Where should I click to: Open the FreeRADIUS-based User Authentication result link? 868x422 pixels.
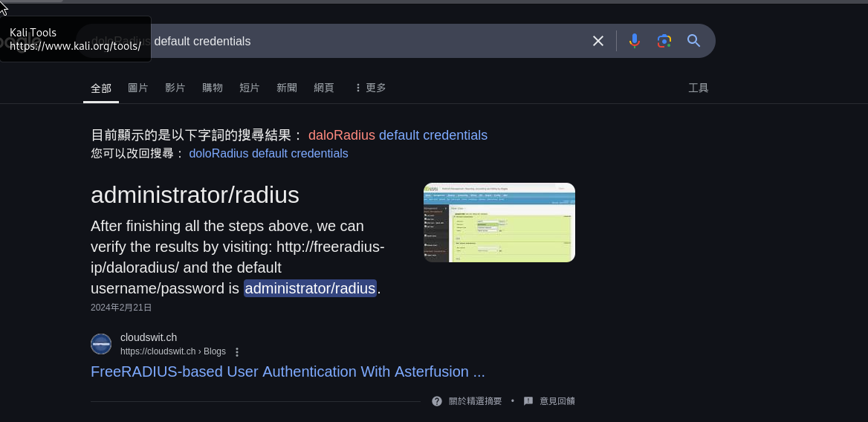[288, 371]
